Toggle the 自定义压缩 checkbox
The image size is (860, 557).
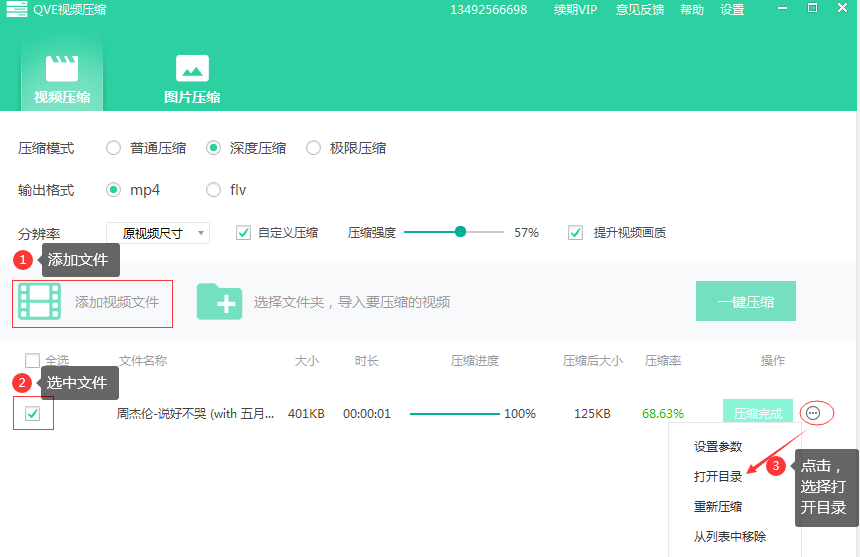[243, 232]
